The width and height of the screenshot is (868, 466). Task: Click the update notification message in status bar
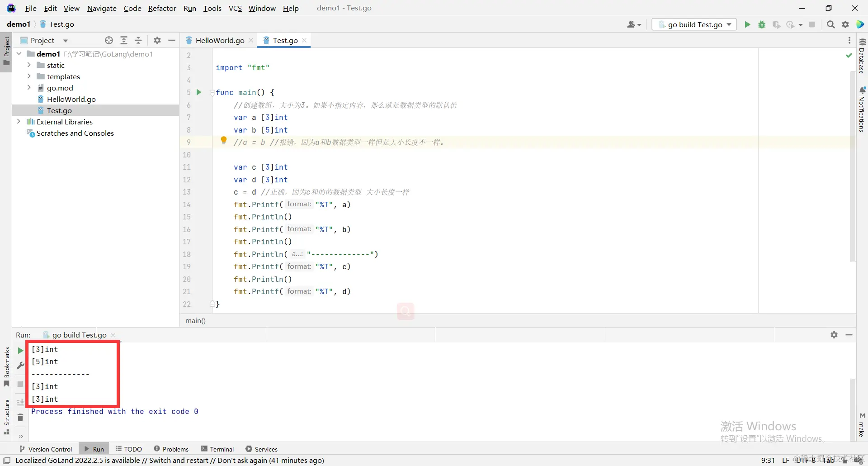coord(170,460)
